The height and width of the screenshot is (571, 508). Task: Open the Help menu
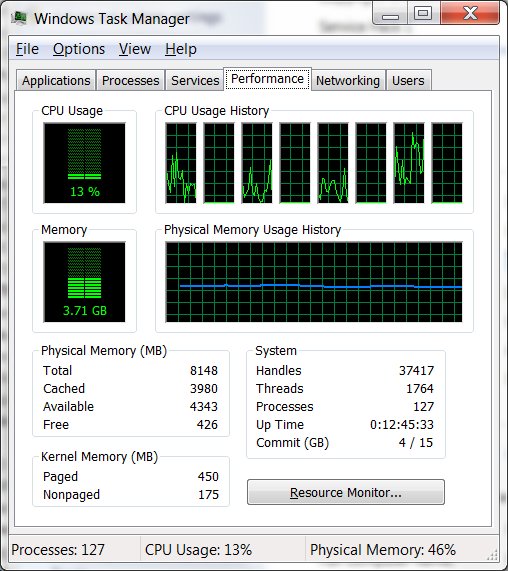181,49
